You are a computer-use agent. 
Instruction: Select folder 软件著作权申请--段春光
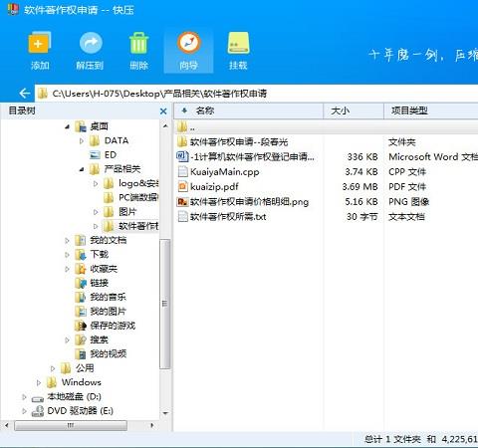tap(239, 142)
